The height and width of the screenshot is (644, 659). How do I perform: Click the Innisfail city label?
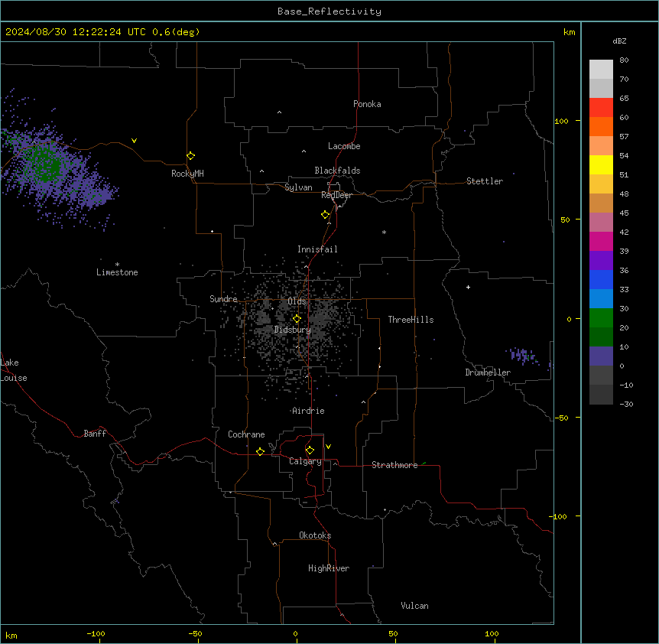pyautogui.click(x=317, y=249)
